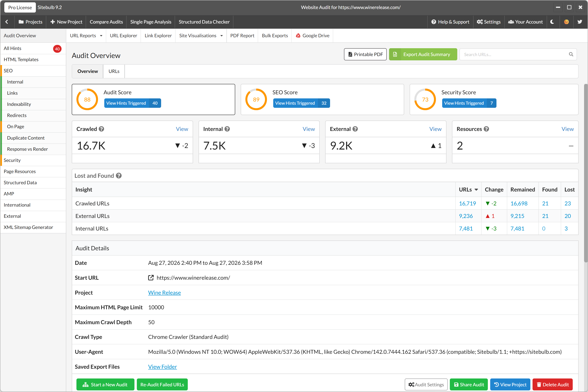The width and height of the screenshot is (588, 392).
Task: Open the Wine Release project link
Action: pyautogui.click(x=164, y=292)
